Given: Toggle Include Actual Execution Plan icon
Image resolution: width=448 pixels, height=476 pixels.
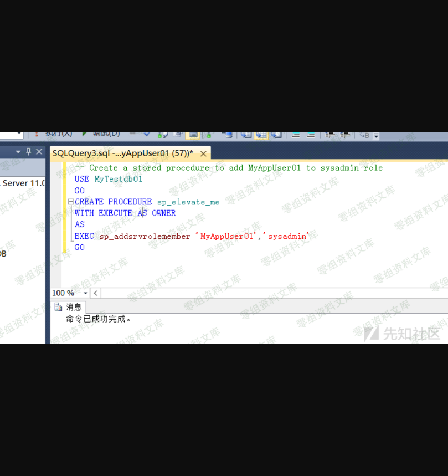Looking at the screenshot, I should point(210,134).
